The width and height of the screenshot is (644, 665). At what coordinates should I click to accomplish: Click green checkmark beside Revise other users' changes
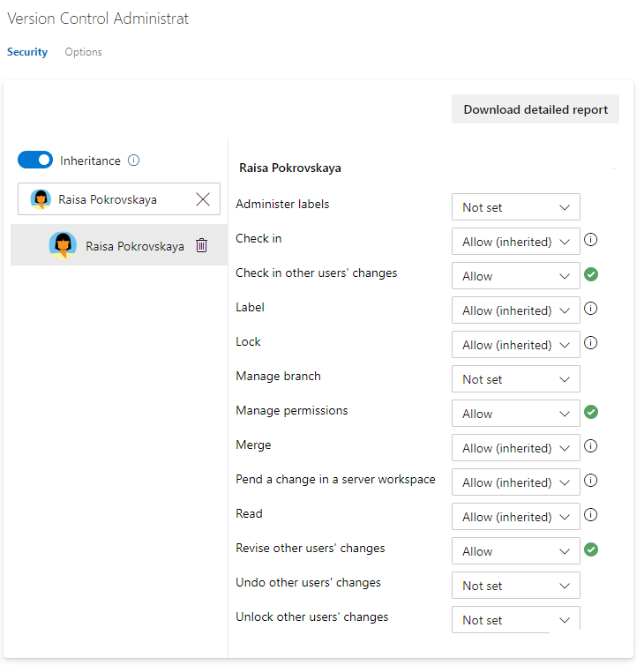point(591,549)
